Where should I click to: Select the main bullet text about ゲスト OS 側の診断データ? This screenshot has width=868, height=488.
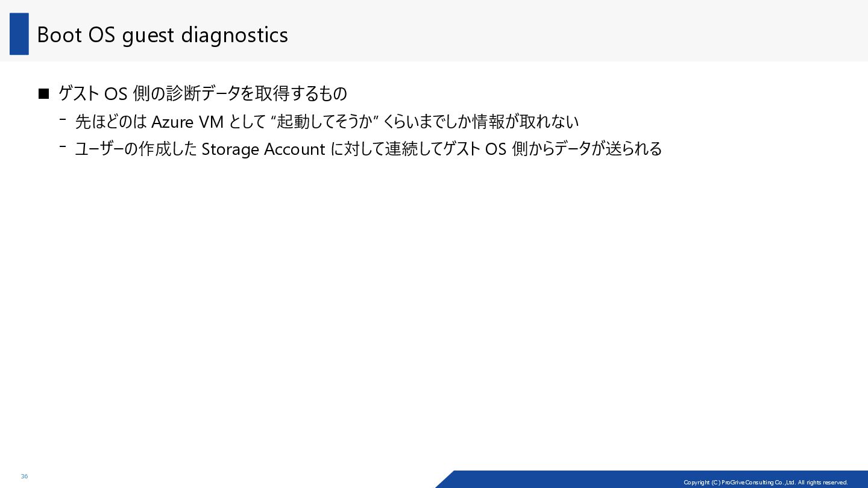click(x=203, y=93)
